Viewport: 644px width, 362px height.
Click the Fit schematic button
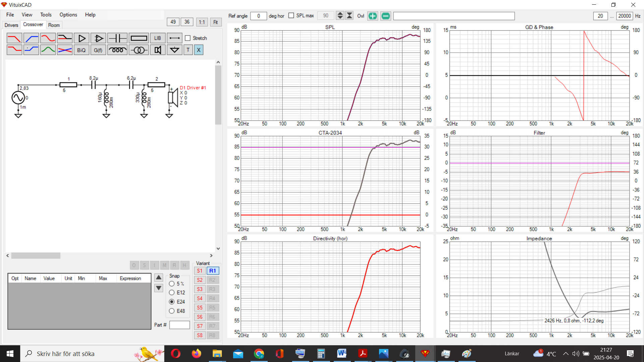tap(216, 22)
